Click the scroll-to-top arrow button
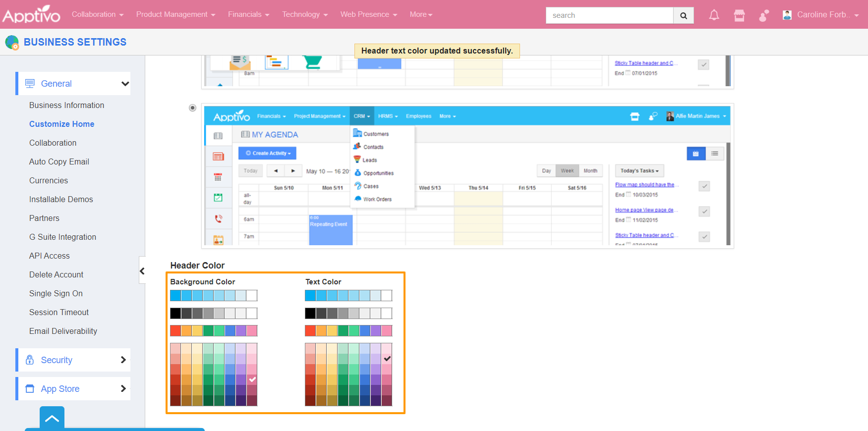This screenshot has height=431, width=868. click(x=52, y=418)
